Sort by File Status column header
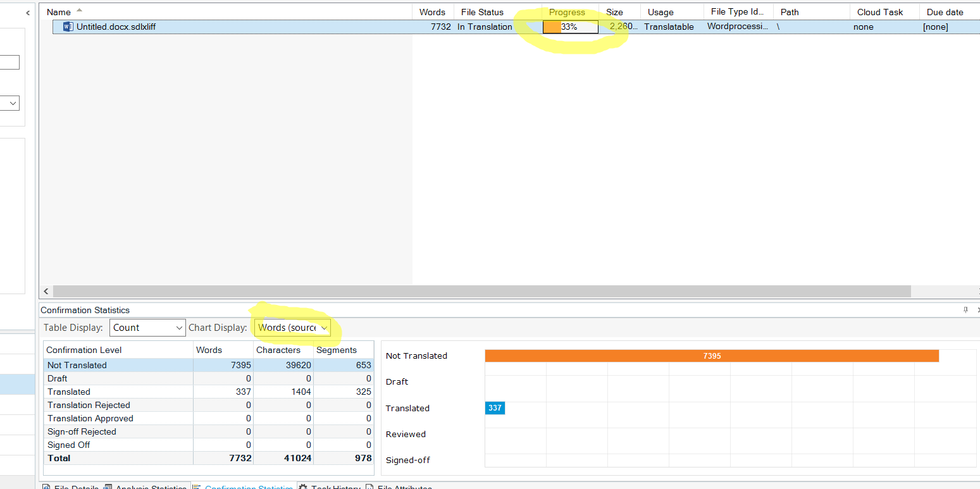980x489 pixels. tap(482, 12)
